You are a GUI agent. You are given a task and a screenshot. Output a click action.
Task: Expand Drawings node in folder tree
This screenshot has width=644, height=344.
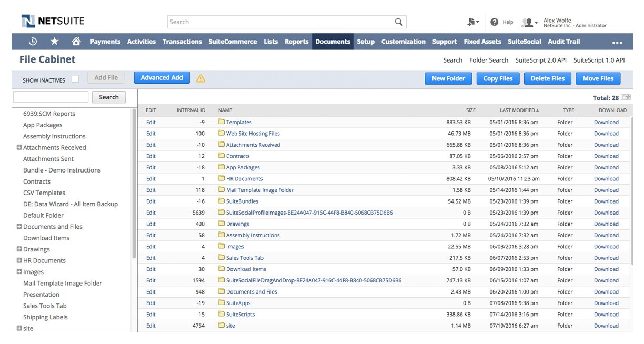point(19,249)
